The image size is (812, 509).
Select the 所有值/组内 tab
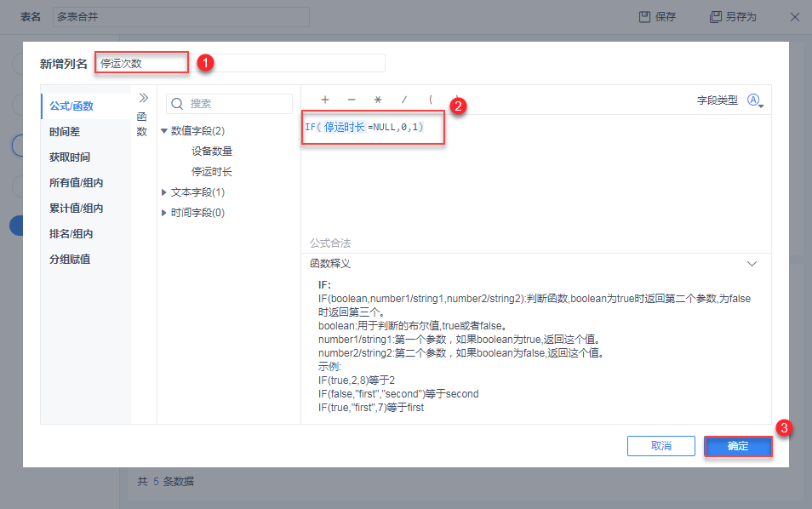(86, 183)
